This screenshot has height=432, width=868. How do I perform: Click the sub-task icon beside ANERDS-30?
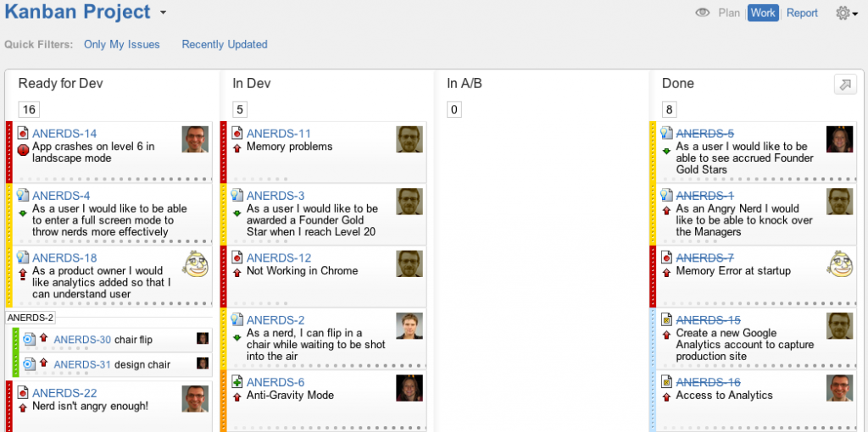29,340
